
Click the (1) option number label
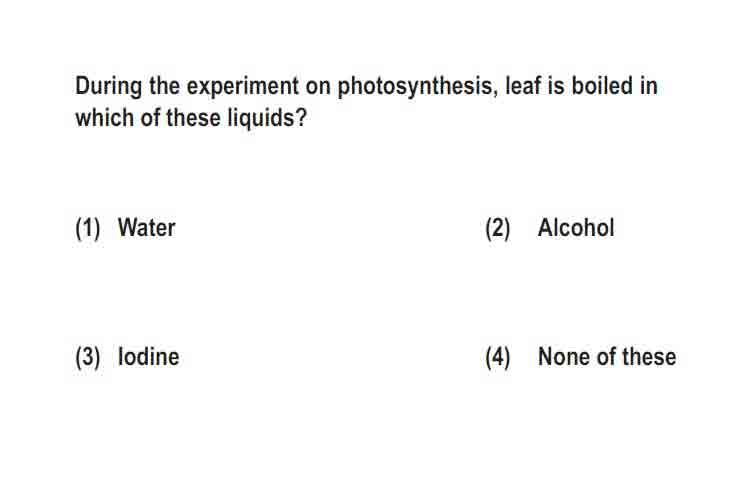[x=88, y=228]
